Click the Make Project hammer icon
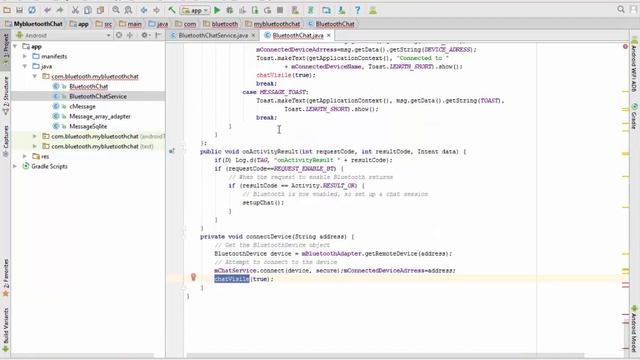 pyautogui.click(x=172, y=10)
